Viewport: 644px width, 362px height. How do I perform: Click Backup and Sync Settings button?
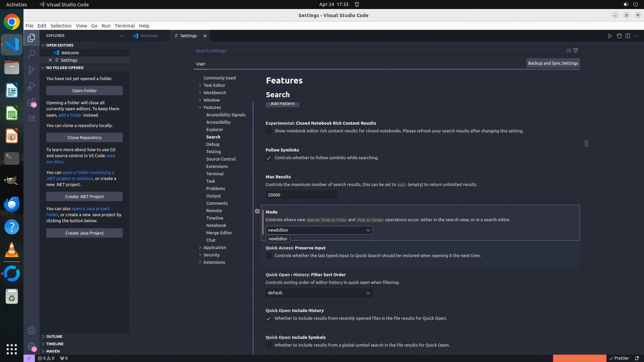(553, 63)
